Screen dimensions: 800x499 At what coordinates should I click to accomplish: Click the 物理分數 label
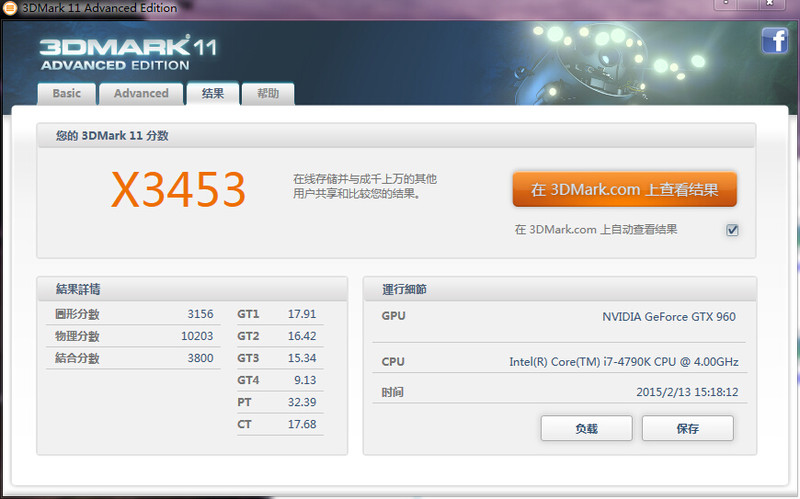click(77, 336)
